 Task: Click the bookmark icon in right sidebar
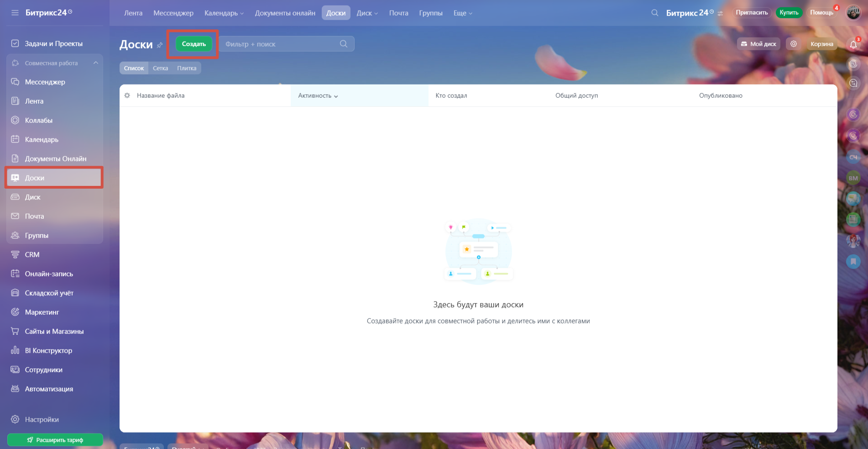[853, 261]
